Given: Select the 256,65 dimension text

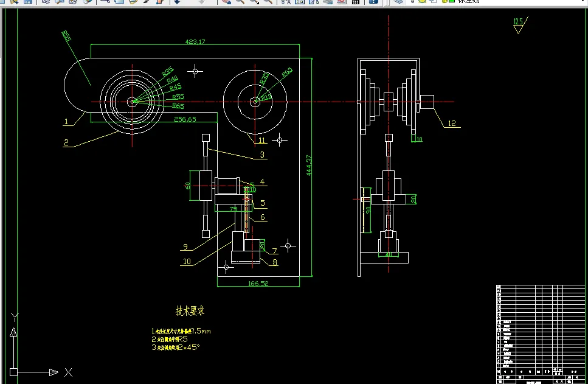Looking at the screenshot, I should (185, 119).
